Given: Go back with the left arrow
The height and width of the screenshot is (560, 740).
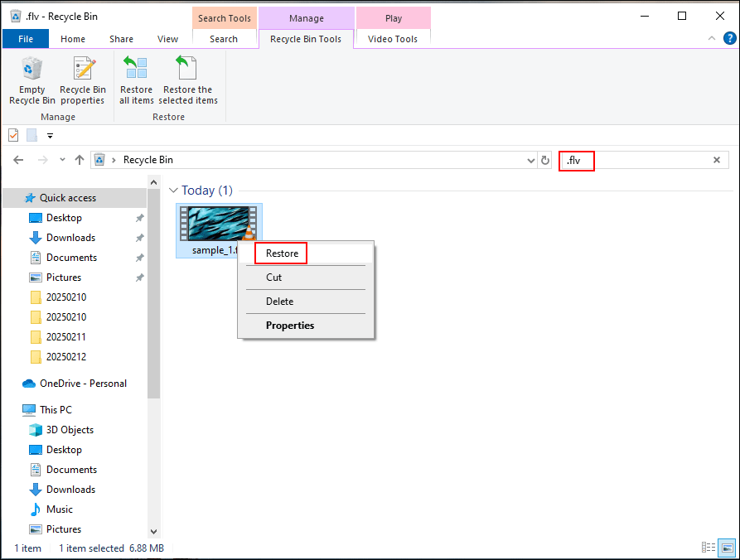Looking at the screenshot, I should (x=18, y=160).
